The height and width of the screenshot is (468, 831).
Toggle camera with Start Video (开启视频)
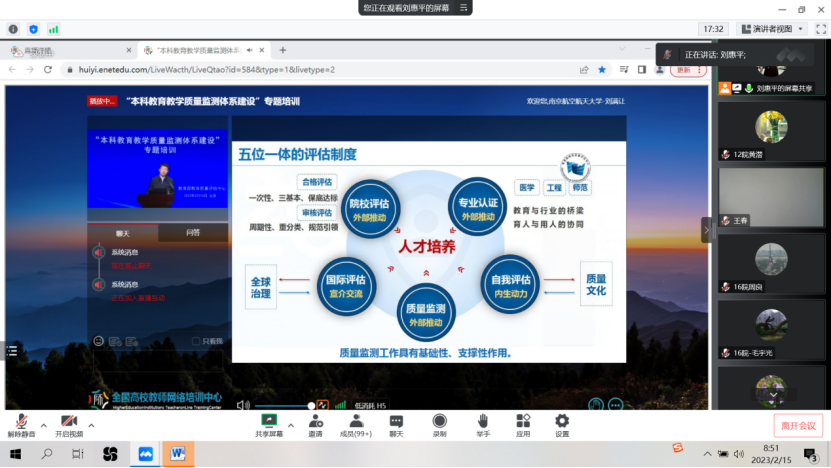pos(69,424)
